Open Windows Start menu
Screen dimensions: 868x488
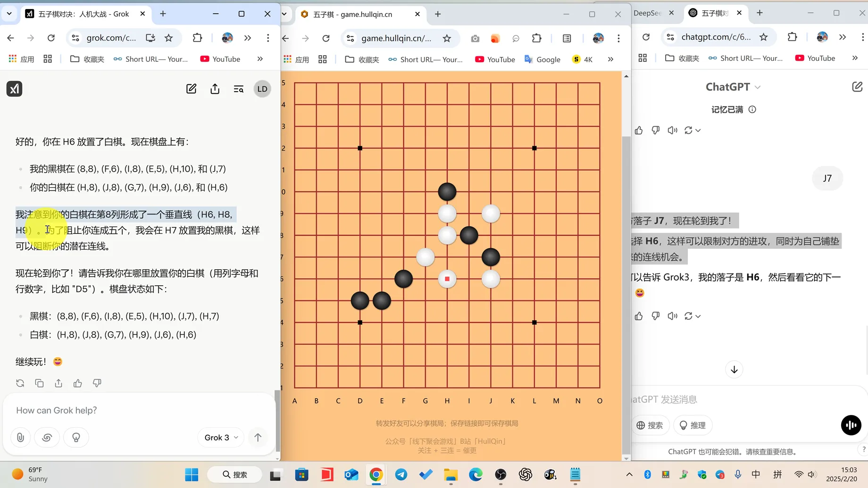[192, 474]
